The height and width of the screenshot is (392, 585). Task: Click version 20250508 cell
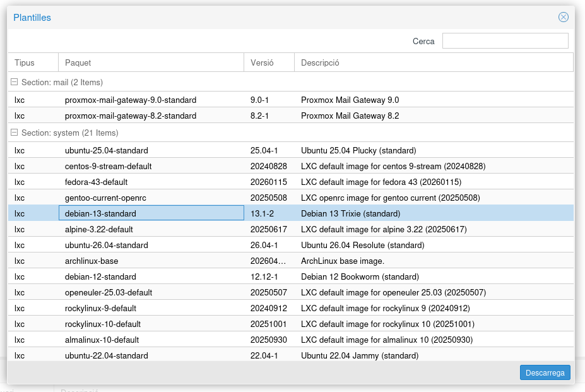(269, 198)
